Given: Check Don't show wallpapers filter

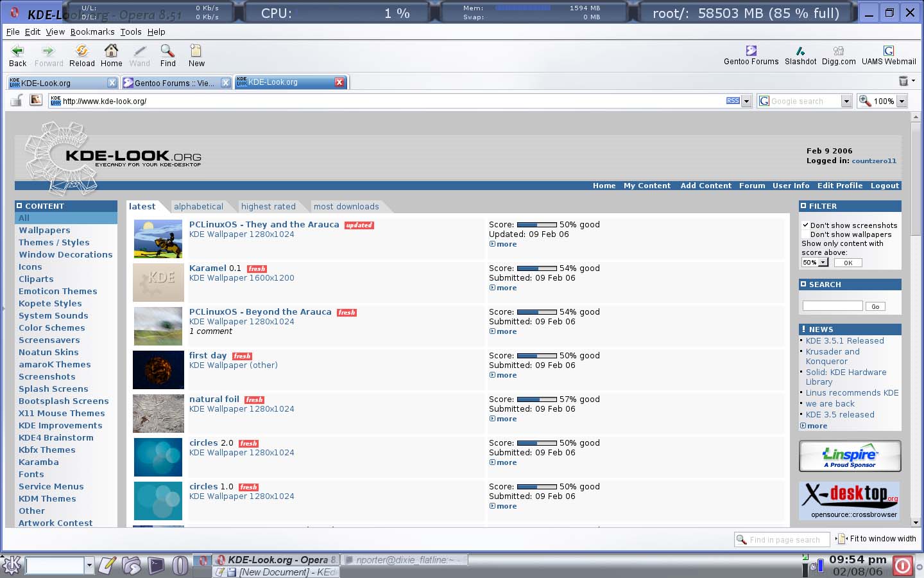Looking at the screenshot, I should 805,234.
